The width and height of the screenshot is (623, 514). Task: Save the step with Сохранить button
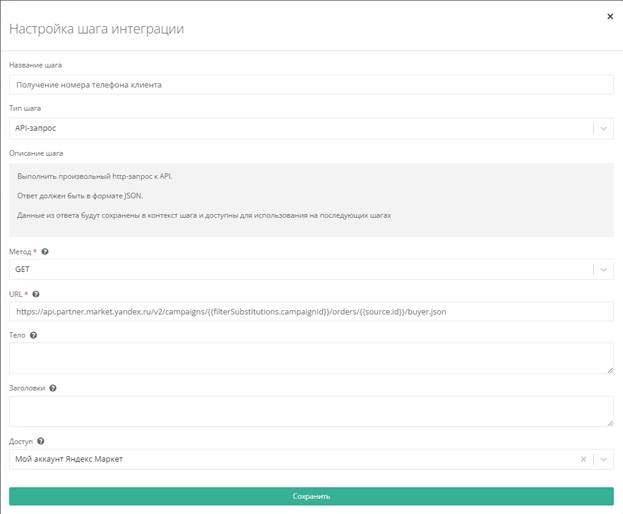click(x=311, y=496)
